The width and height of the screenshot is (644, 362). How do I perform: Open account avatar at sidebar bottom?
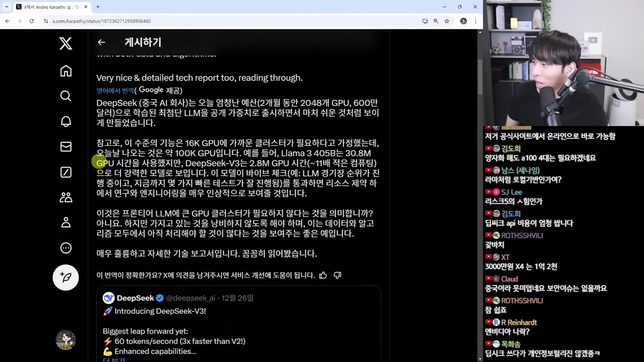[x=66, y=340]
